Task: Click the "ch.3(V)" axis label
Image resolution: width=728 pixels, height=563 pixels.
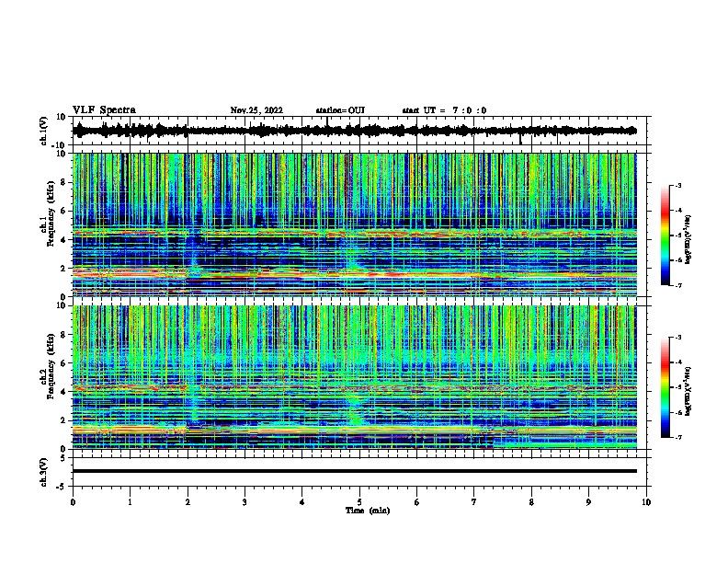Action: 44,473
